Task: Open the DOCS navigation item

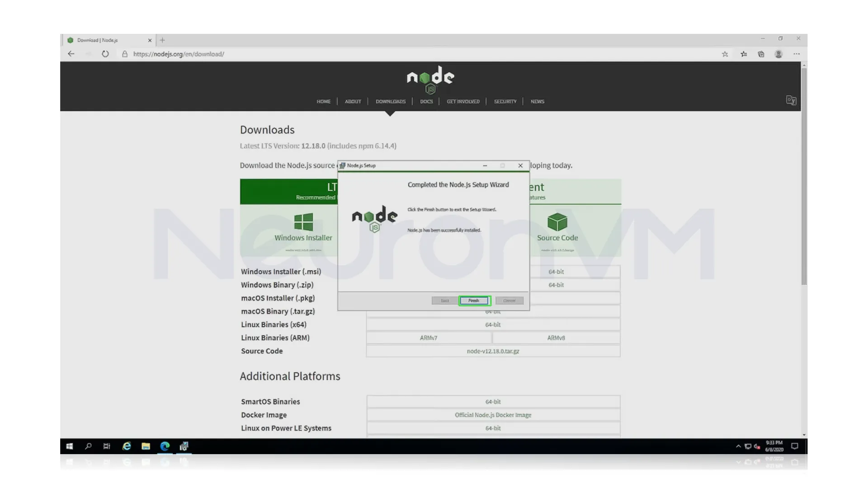Action: tap(426, 102)
